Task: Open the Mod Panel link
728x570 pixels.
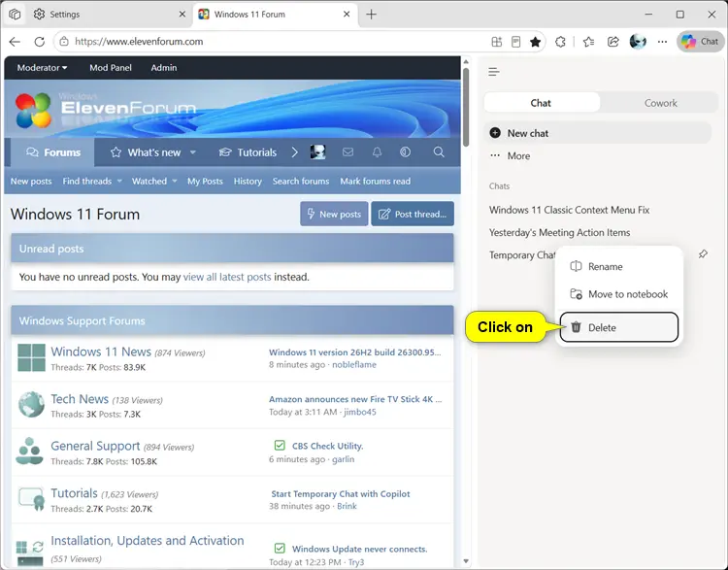Action: tap(111, 68)
